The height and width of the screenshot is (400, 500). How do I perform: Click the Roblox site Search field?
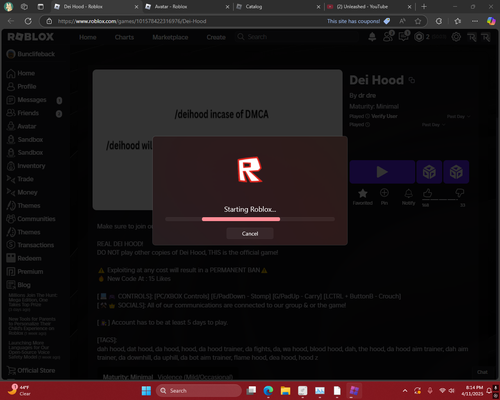coord(297,37)
